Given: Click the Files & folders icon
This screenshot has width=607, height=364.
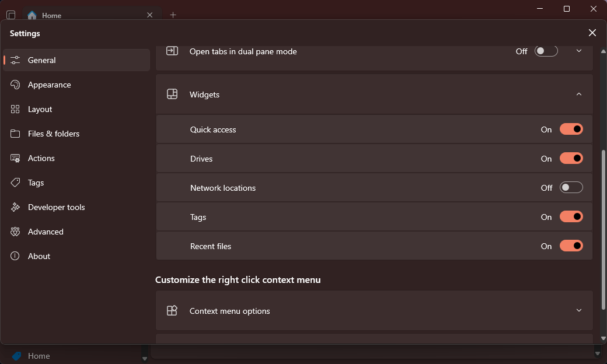Looking at the screenshot, I should coord(16,134).
